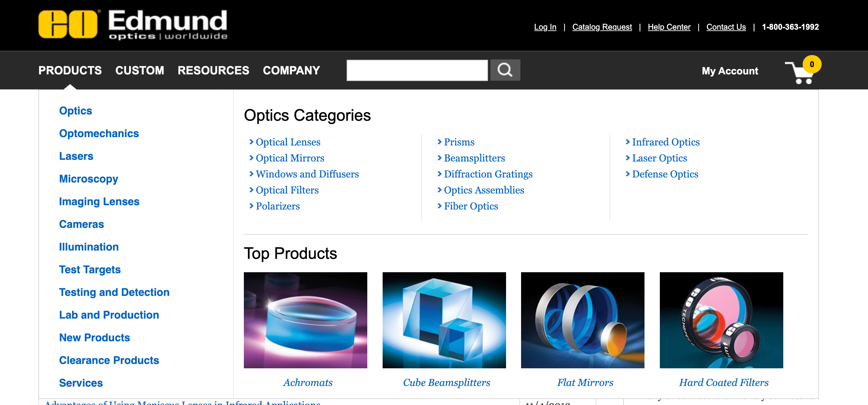The image size is (868, 405).
Task: Open the Cube Beamsplitters product image
Action: (444, 320)
